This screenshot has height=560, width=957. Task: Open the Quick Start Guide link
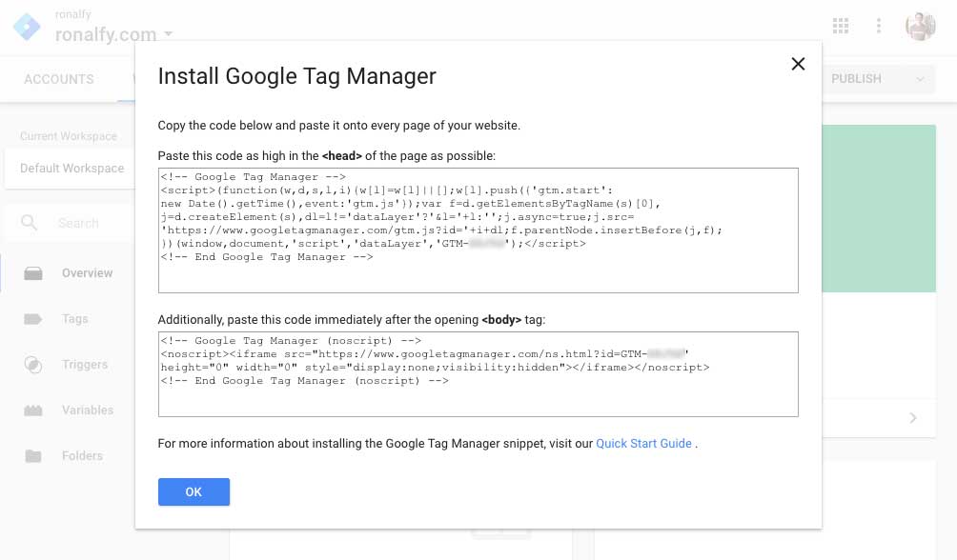point(643,444)
